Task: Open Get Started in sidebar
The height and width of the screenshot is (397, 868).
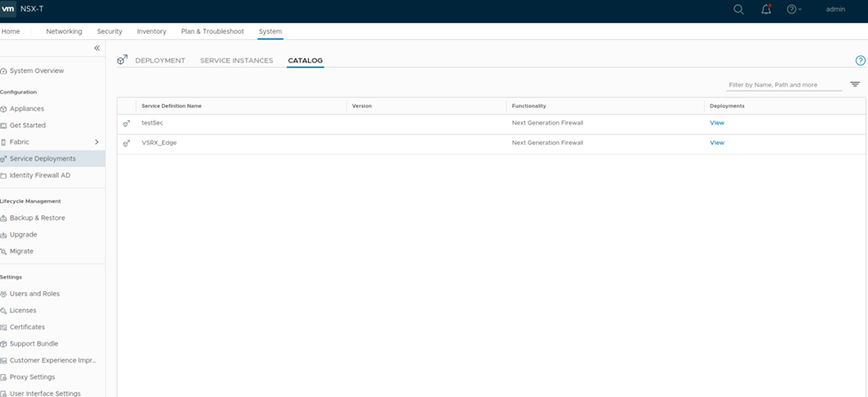Action: (28, 126)
